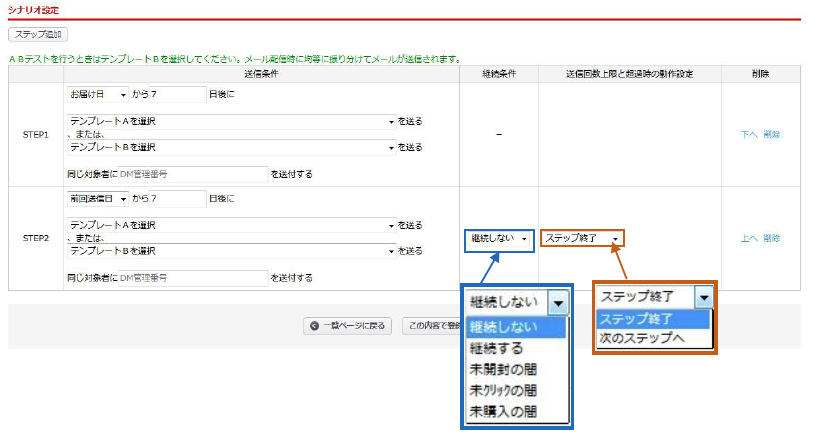The image size is (817, 448).
Task: Click 削除 link in STEP2 row
Action: pyautogui.click(x=771, y=238)
